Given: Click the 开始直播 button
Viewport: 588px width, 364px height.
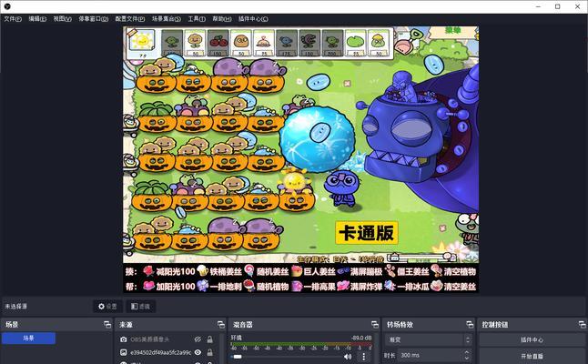Looking at the screenshot, I should (x=532, y=356).
